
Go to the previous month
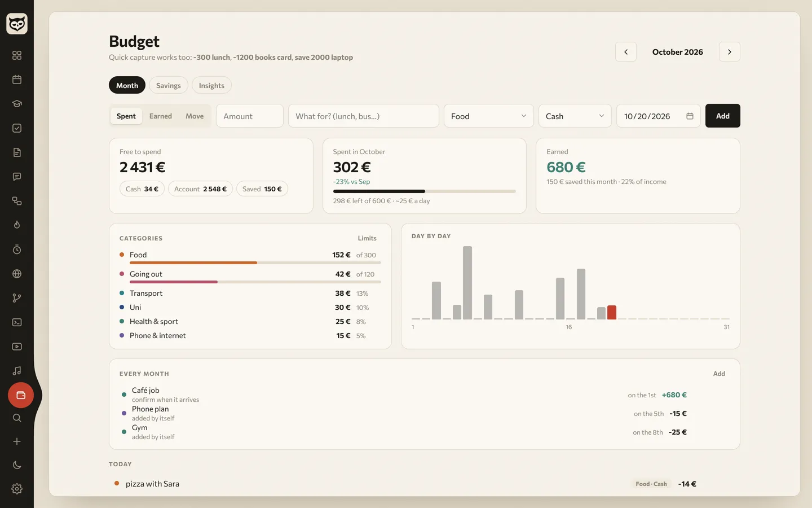626,52
